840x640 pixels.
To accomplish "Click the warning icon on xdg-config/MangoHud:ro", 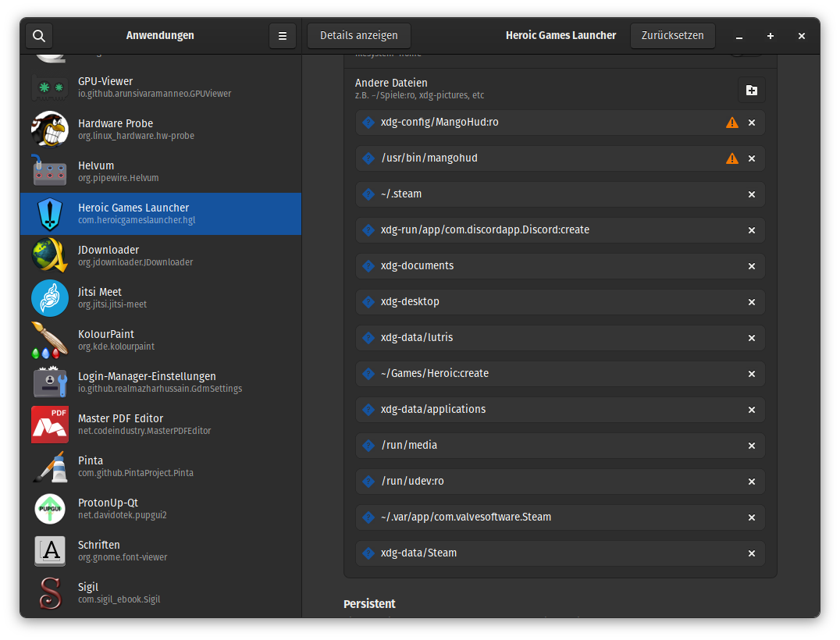I will tap(731, 123).
